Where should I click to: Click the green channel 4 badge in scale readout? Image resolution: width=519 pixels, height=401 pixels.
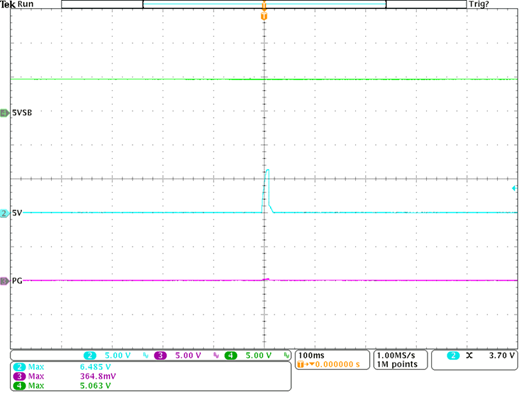point(230,356)
